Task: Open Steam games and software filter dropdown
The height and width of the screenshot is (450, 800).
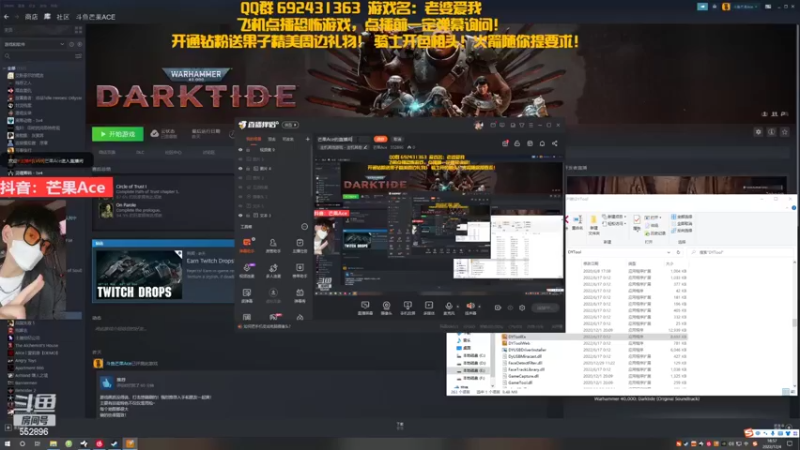Action: (34, 44)
